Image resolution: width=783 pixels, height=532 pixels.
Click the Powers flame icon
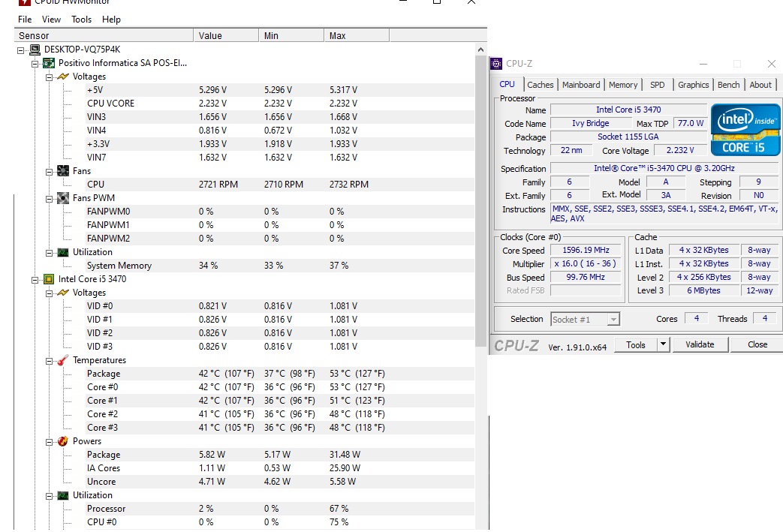click(63, 441)
